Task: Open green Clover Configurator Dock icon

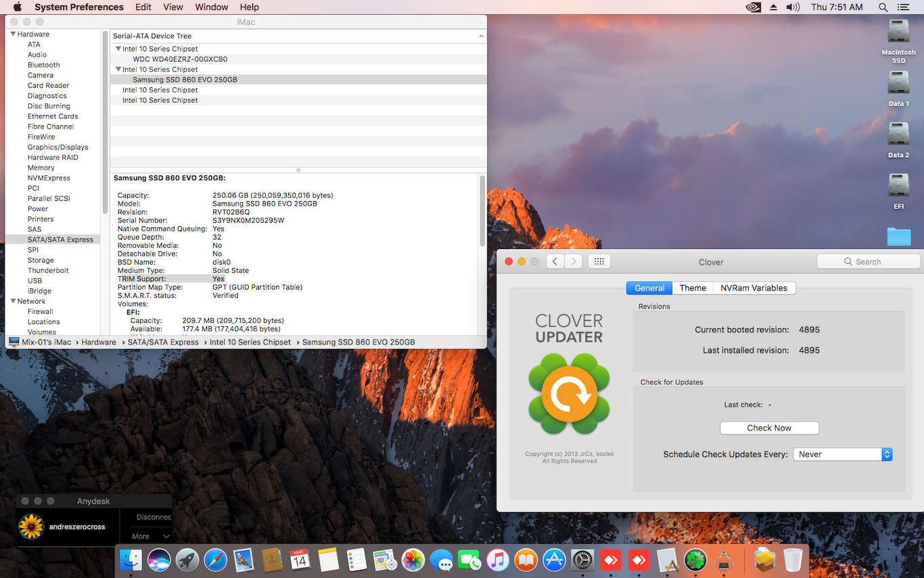Action: pyautogui.click(x=695, y=560)
